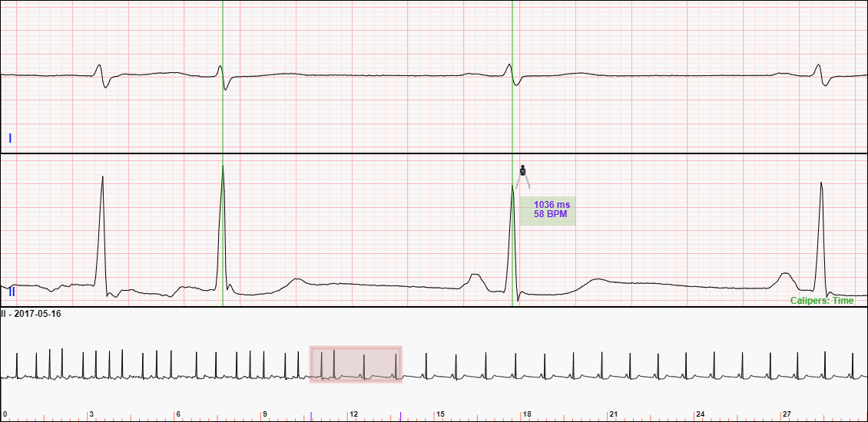The height and width of the screenshot is (422, 868).
Task: Click the 0 second mark on the timeline
Action: pyautogui.click(x=5, y=414)
